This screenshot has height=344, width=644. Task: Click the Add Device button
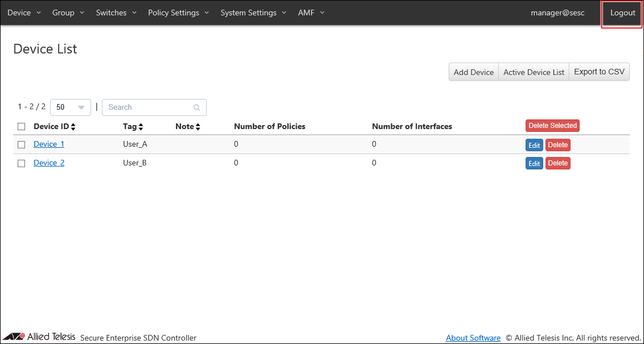474,72
